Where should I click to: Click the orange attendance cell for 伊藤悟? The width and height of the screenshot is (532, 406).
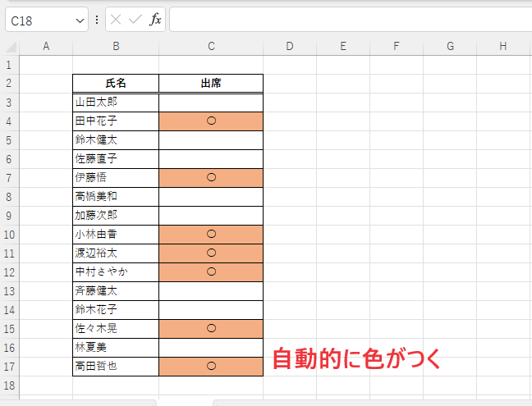point(211,178)
